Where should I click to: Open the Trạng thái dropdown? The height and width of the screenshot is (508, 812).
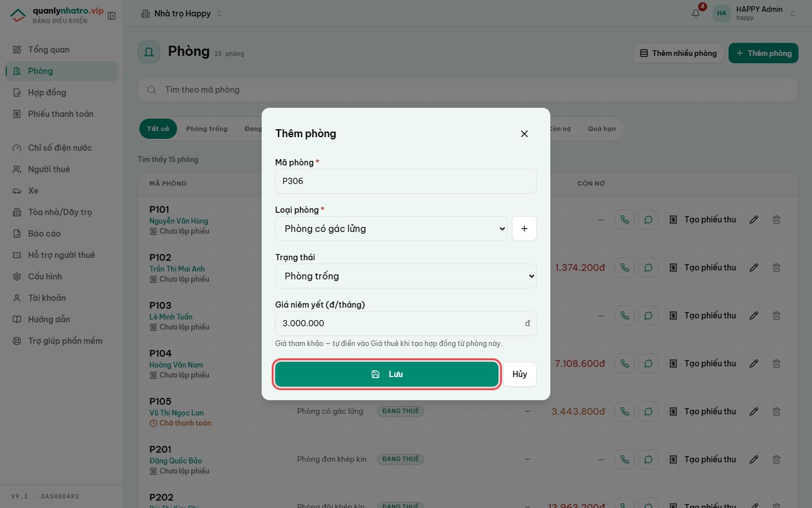click(406, 276)
